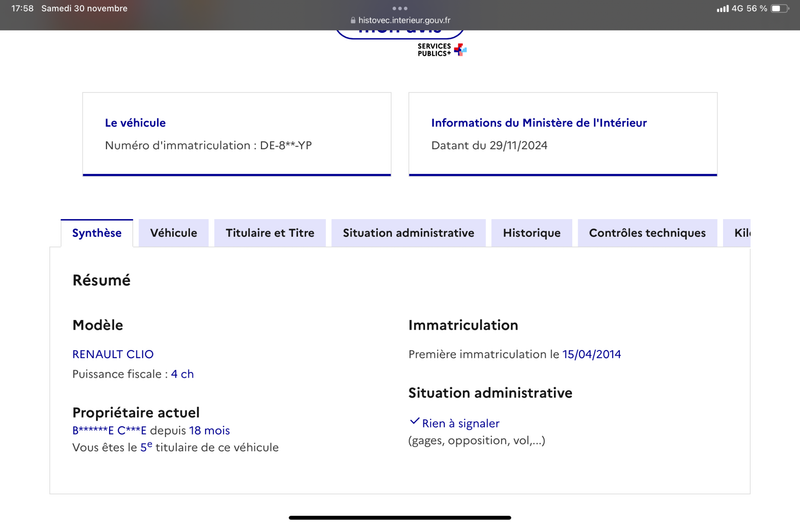The image size is (800, 525).
Task: Click Informations du Ministère de l'Intérieur heading
Action: tap(539, 123)
